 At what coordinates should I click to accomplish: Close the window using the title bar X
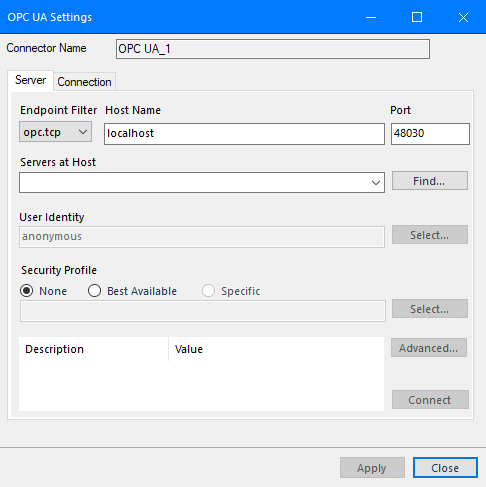coord(463,17)
